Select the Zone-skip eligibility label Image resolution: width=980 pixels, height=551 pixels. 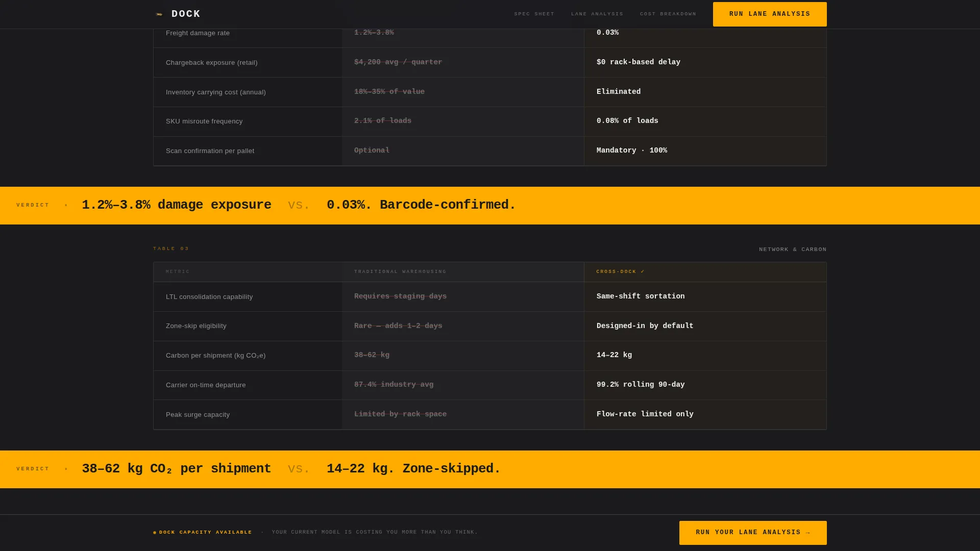pyautogui.click(x=196, y=326)
